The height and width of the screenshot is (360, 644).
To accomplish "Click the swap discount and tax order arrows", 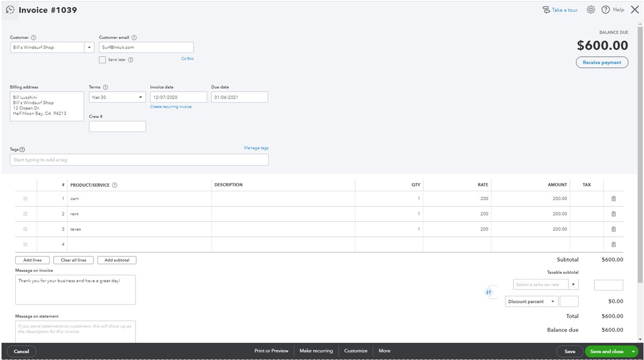I will 488,292.
